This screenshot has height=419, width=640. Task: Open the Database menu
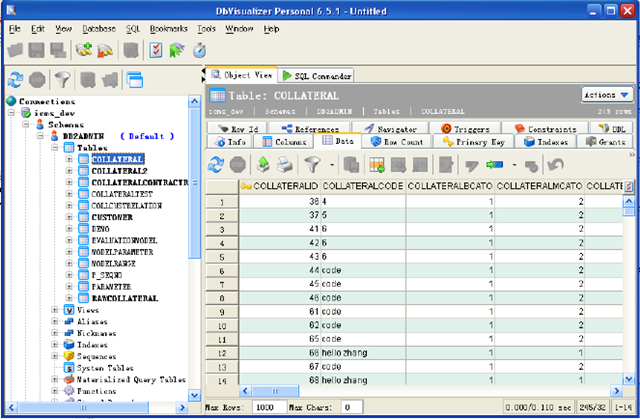coord(99,29)
